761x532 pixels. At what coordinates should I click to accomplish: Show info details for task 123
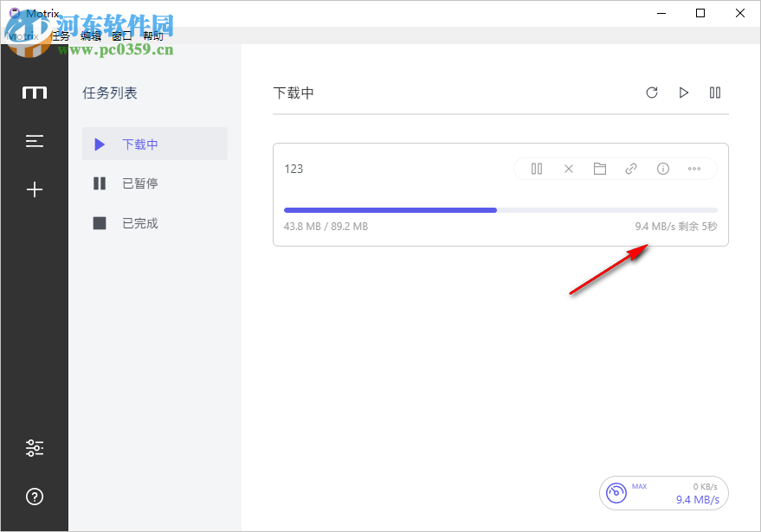(x=663, y=169)
